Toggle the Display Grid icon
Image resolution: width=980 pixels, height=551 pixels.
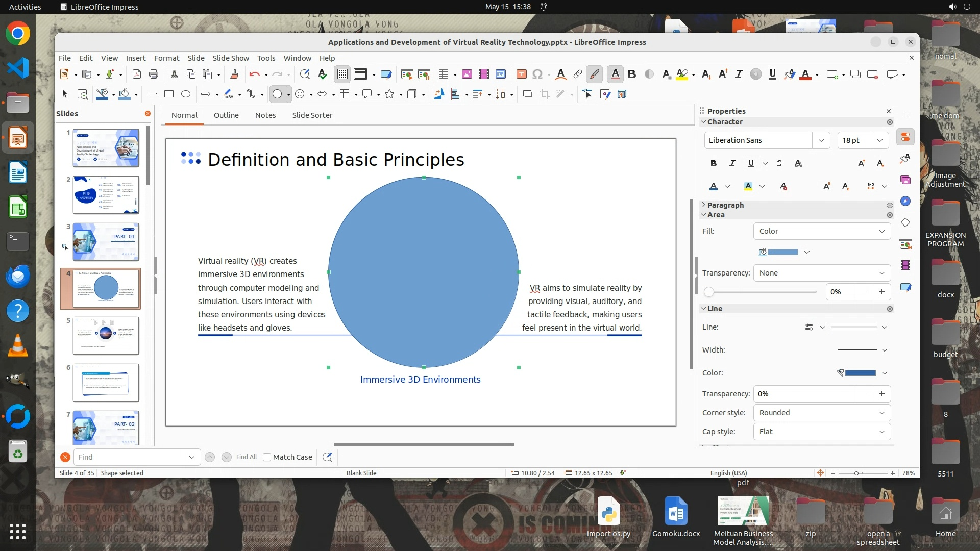tap(342, 74)
